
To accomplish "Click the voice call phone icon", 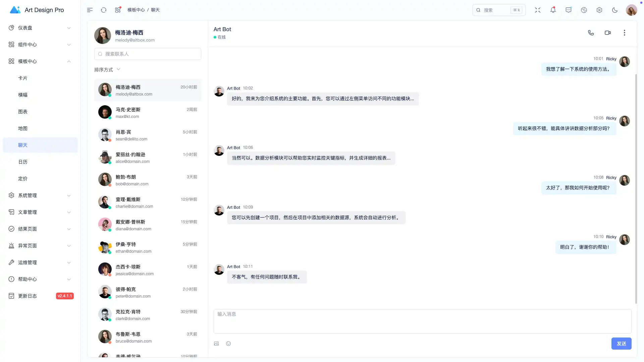I will point(591,33).
